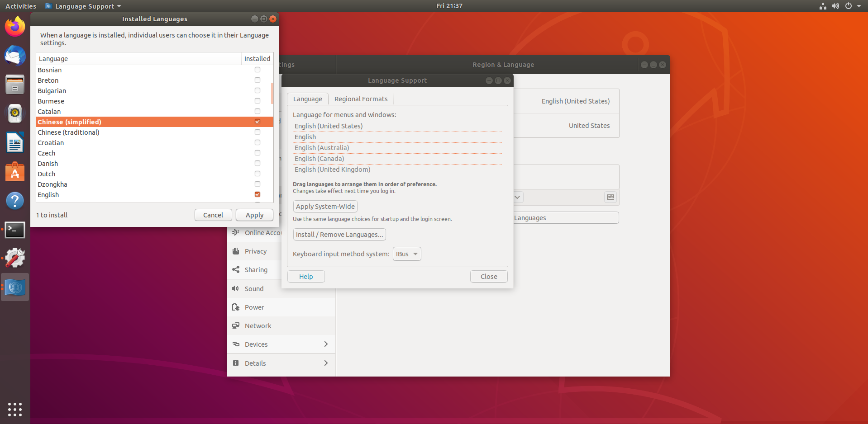This screenshot has width=868, height=424.
Task: Click Close in Language Support window
Action: click(x=489, y=277)
